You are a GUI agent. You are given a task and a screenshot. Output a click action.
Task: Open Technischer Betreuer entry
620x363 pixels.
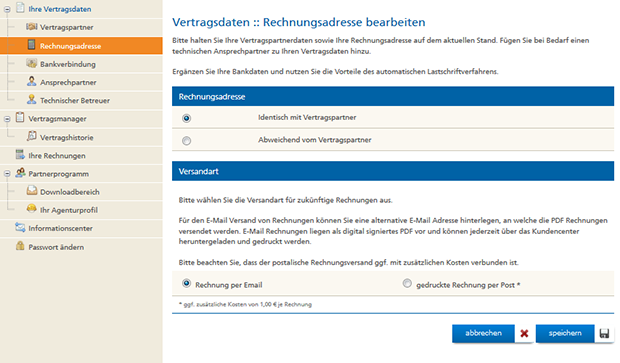pos(75,100)
